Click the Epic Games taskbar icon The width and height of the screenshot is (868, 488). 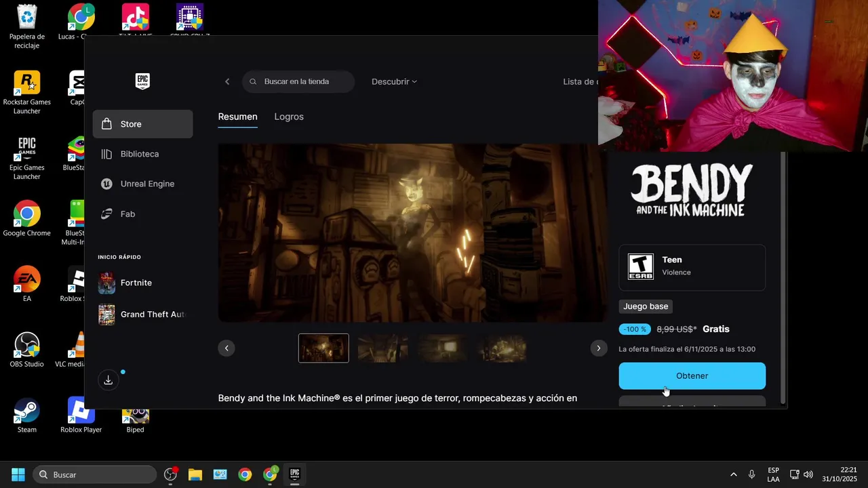(x=295, y=474)
